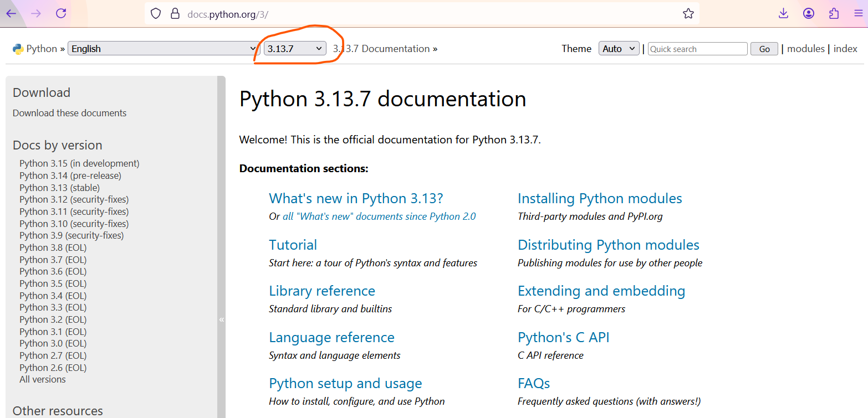Open Python's C API section

tap(564, 337)
